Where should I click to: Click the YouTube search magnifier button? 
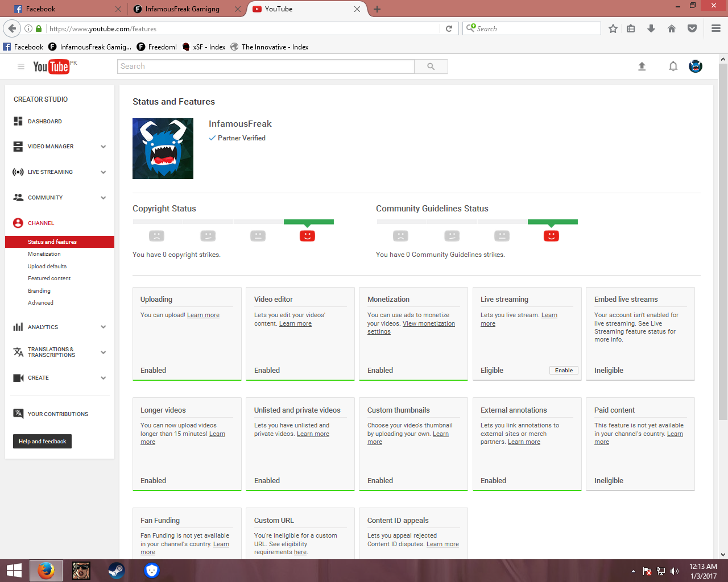coord(431,66)
